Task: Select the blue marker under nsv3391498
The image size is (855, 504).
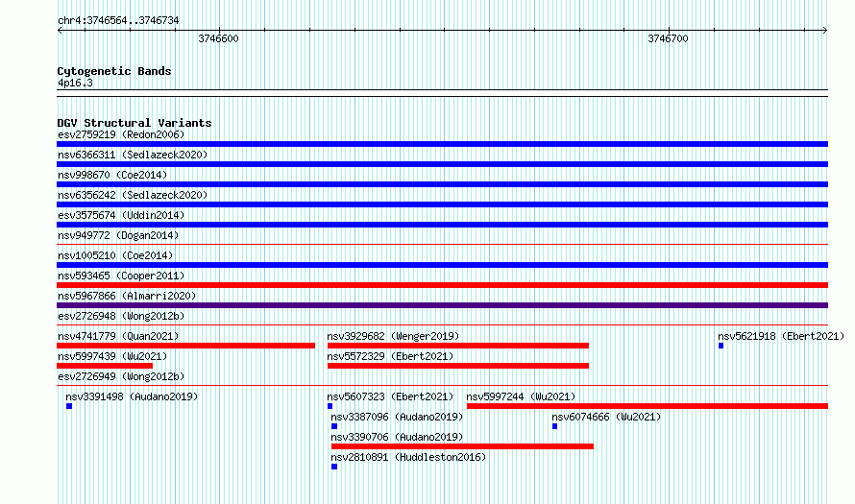Action: [69, 406]
